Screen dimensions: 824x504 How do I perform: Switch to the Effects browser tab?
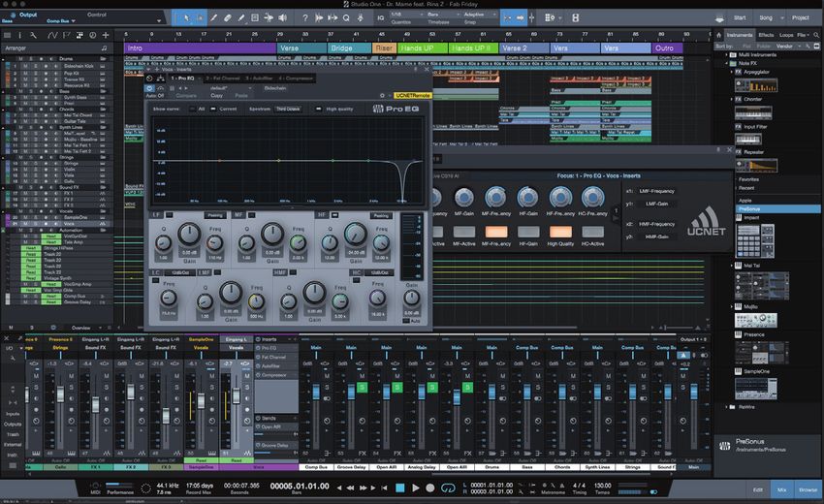pos(765,34)
